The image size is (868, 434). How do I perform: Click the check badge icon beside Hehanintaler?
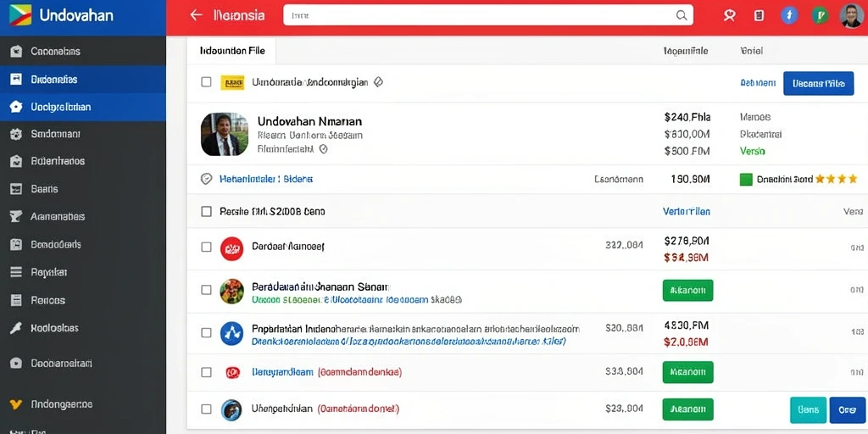click(x=206, y=179)
